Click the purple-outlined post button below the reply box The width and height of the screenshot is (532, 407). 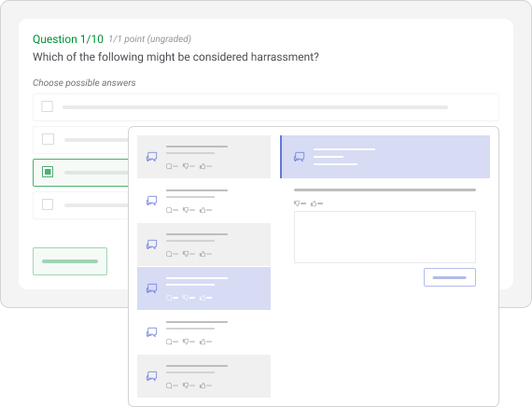450,277
